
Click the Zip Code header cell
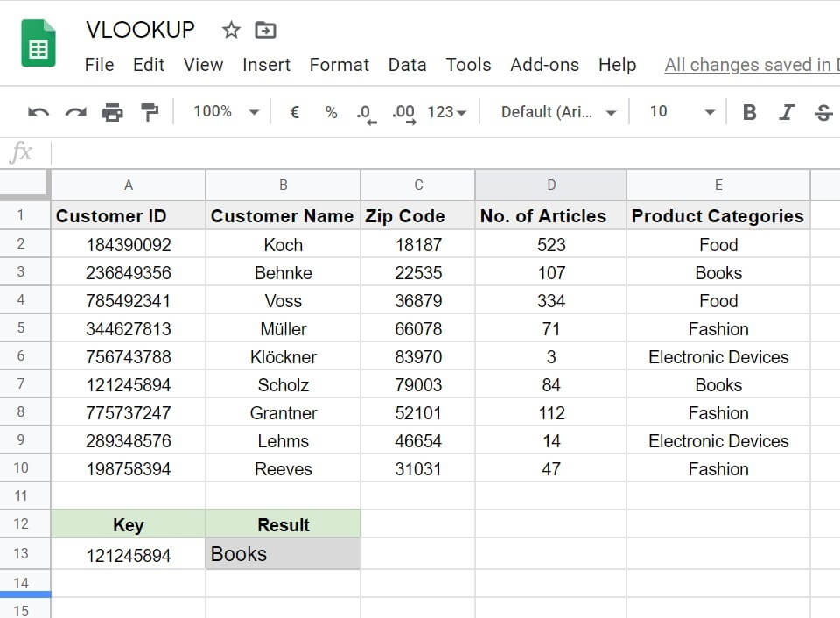pyautogui.click(x=418, y=216)
